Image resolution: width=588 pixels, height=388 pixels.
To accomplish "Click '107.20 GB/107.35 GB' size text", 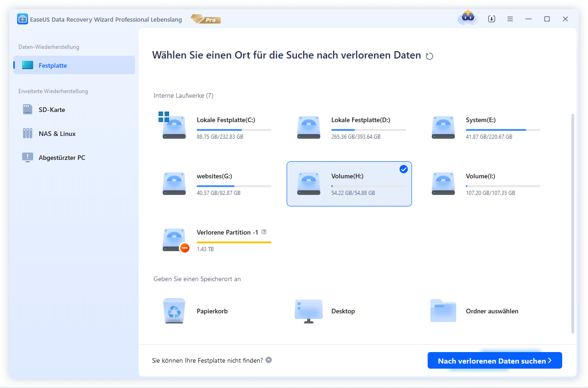I will (490, 193).
